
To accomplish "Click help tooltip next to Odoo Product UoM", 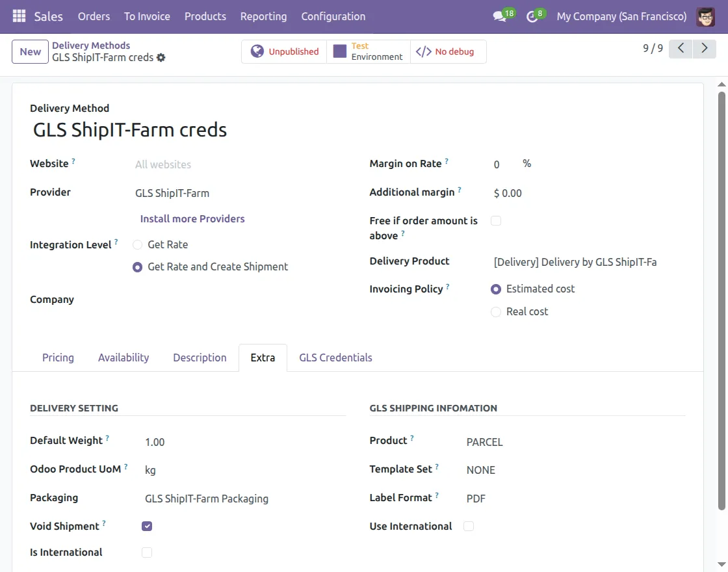I will point(126,467).
